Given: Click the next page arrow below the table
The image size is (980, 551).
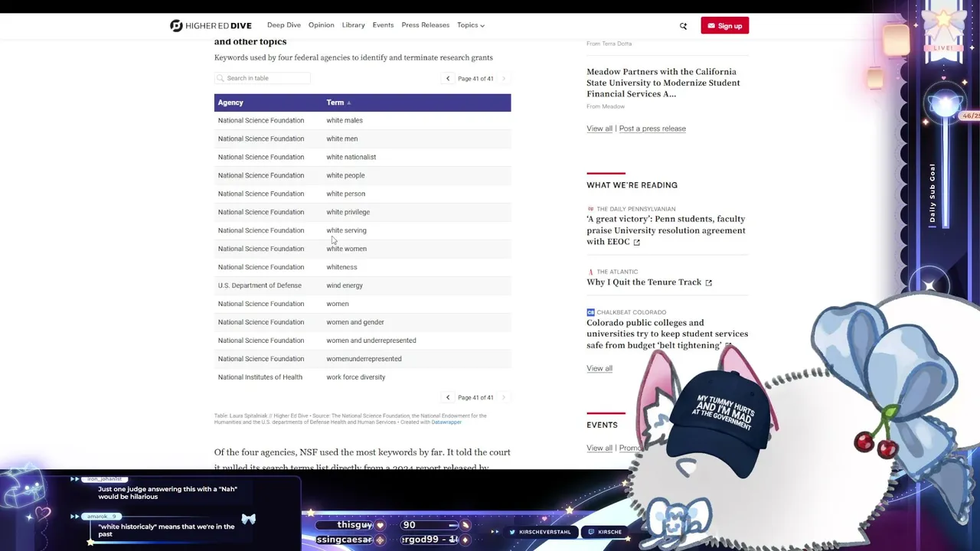Looking at the screenshot, I should point(503,398).
